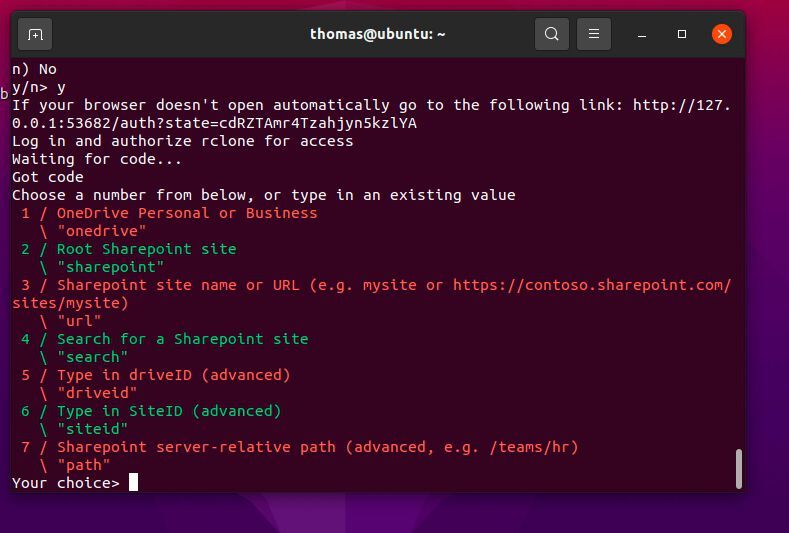
Task: Close the terminal with orange X
Action: (x=721, y=34)
